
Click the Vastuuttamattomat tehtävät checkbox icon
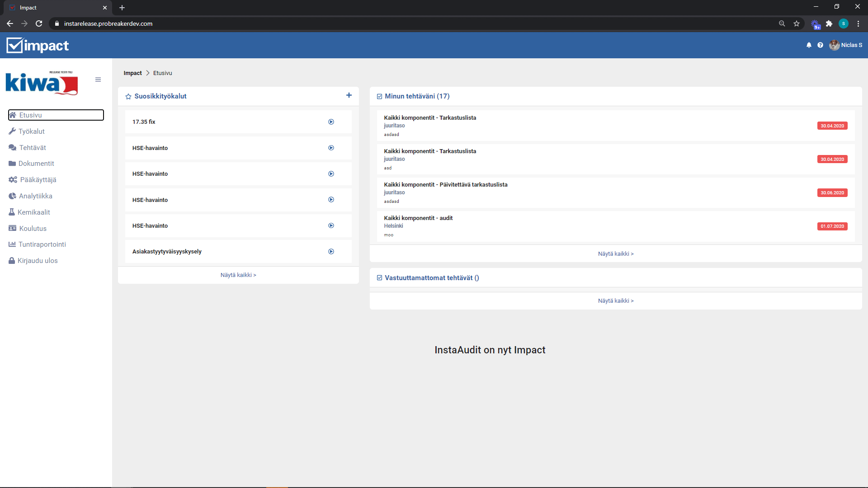tap(379, 278)
